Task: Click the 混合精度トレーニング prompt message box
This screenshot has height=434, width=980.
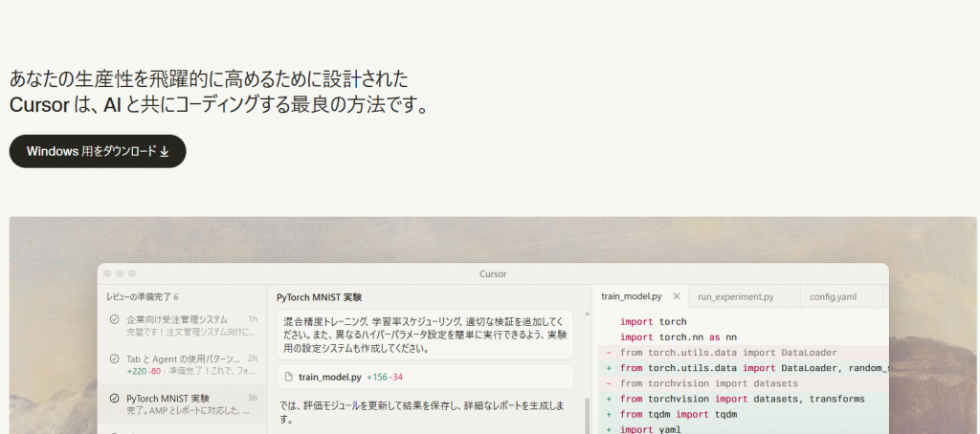Action: pos(425,335)
